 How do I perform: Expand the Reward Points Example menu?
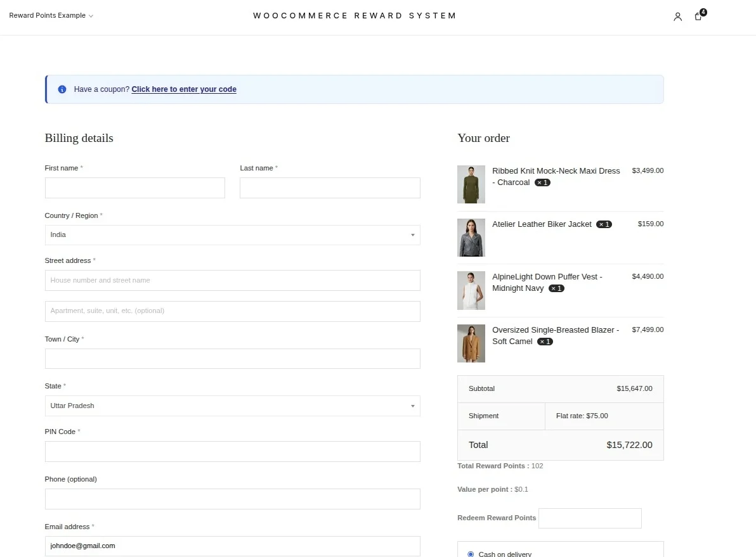click(51, 15)
